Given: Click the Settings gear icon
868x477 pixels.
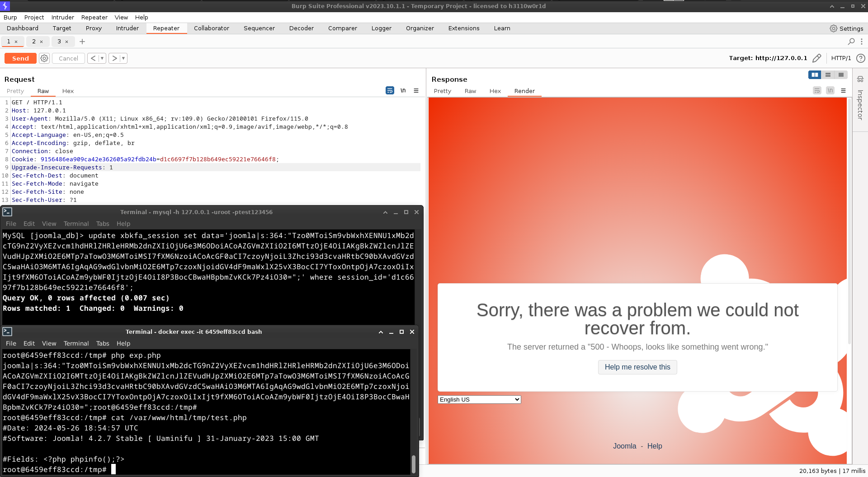Looking at the screenshot, I should tap(833, 28).
